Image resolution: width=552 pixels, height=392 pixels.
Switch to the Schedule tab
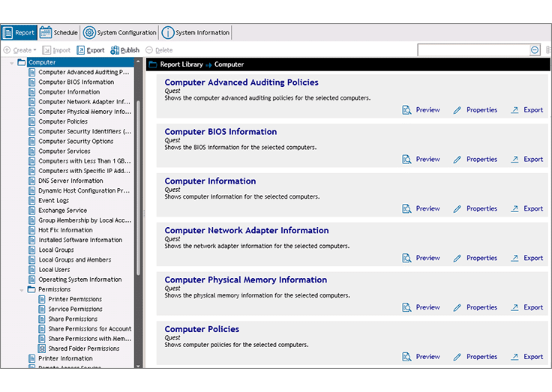pos(58,33)
